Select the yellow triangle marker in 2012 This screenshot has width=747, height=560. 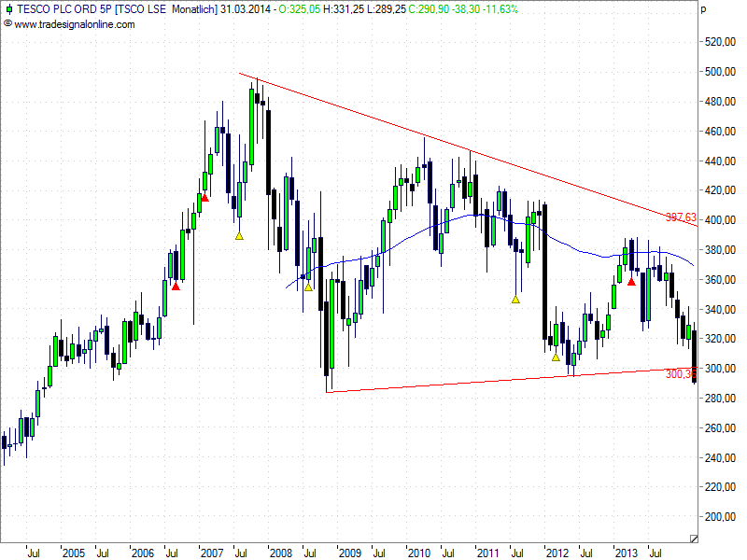pyautogui.click(x=556, y=357)
